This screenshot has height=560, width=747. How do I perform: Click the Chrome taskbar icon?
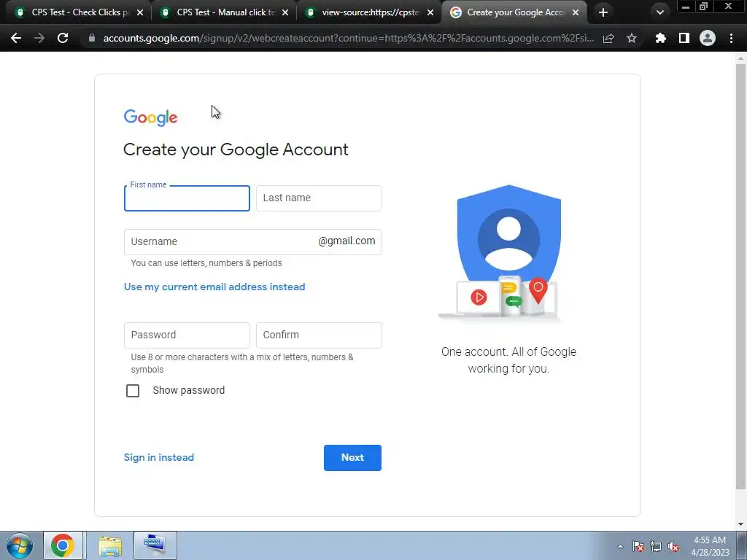click(x=63, y=545)
